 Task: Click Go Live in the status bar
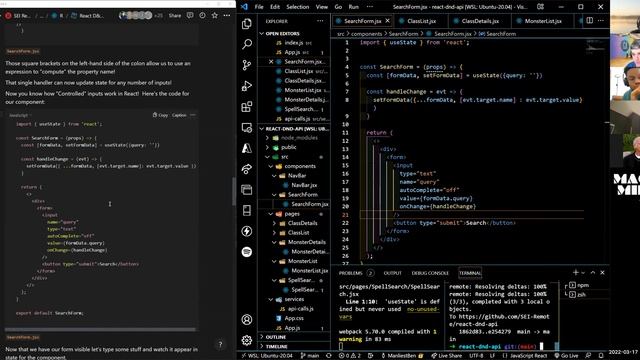point(566,356)
